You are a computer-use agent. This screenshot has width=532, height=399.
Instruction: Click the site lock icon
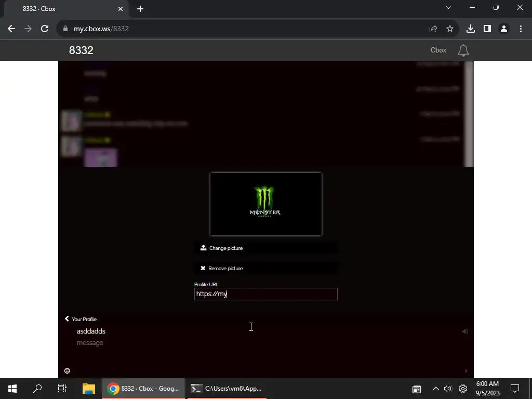65,29
